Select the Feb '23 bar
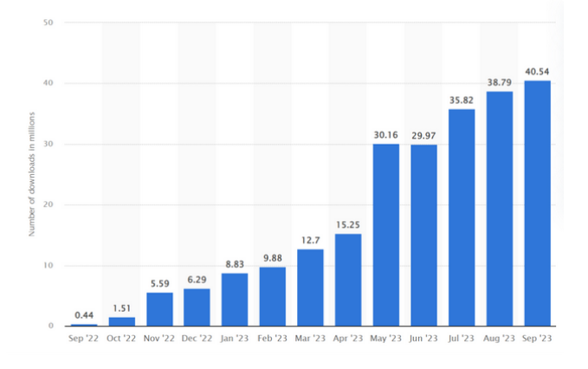588x369 pixels. coord(272,296)
